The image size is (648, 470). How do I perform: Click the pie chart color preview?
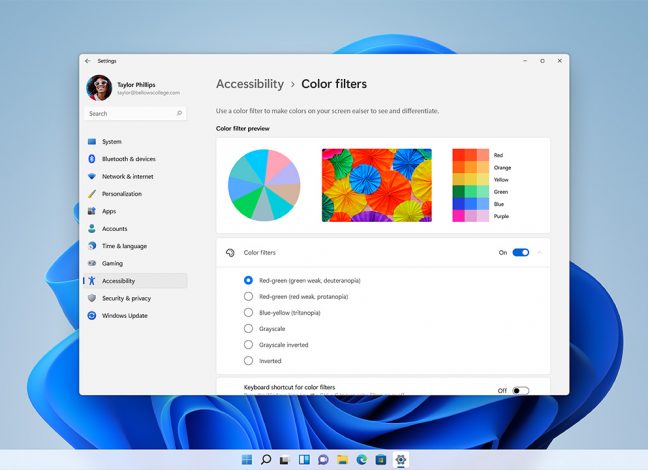pyautogui.click(x=264, y=185)
